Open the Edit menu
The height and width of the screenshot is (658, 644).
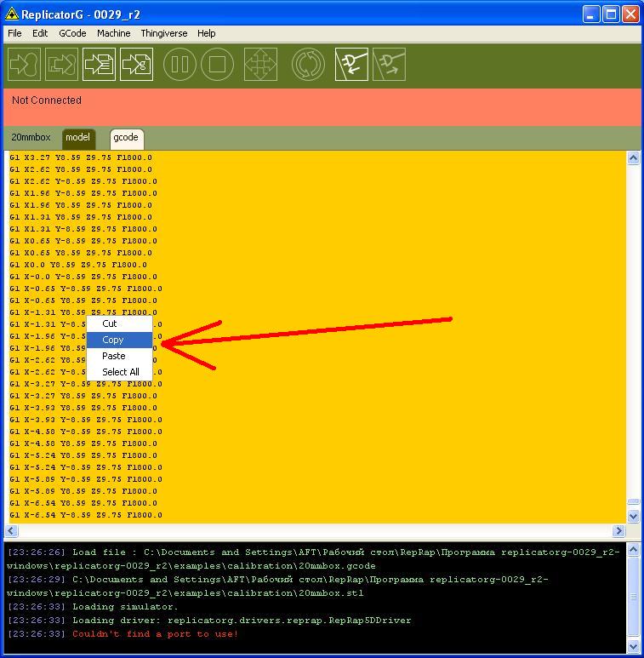(x=40, y=33)
